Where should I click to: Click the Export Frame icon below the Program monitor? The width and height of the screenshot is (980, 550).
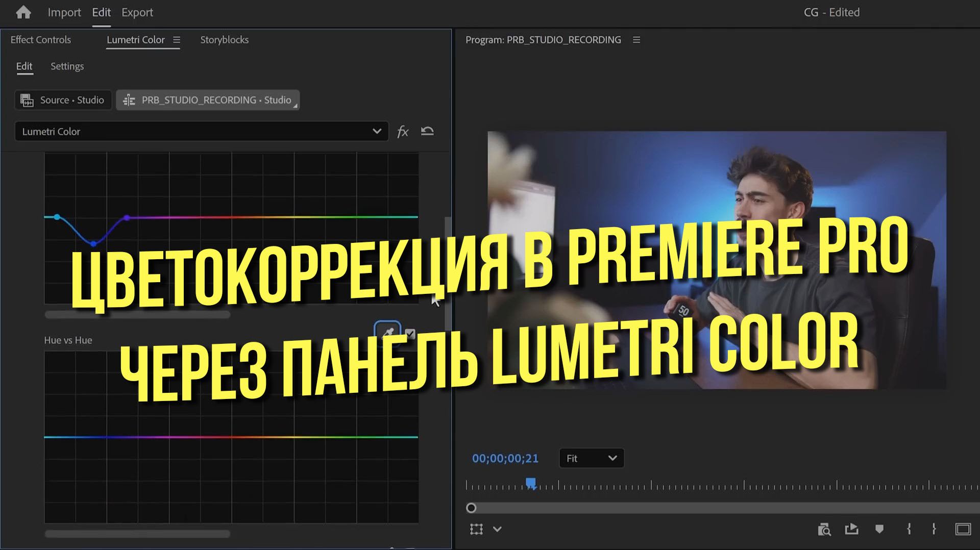(852, 530)
